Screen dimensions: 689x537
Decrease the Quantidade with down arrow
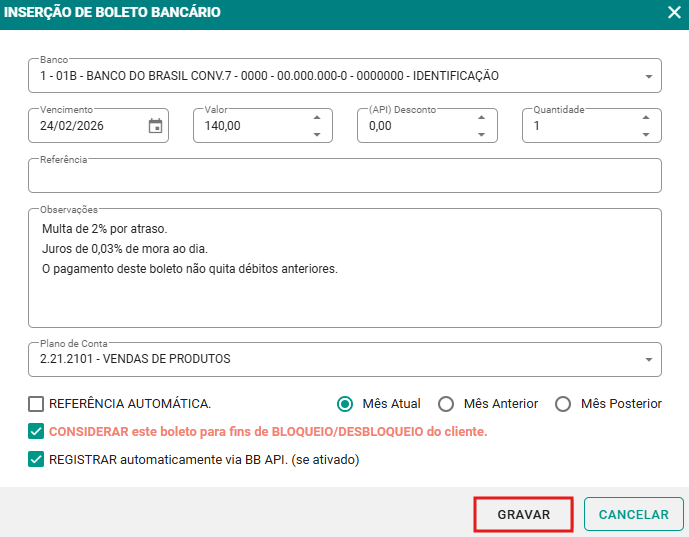coord(645,134)
